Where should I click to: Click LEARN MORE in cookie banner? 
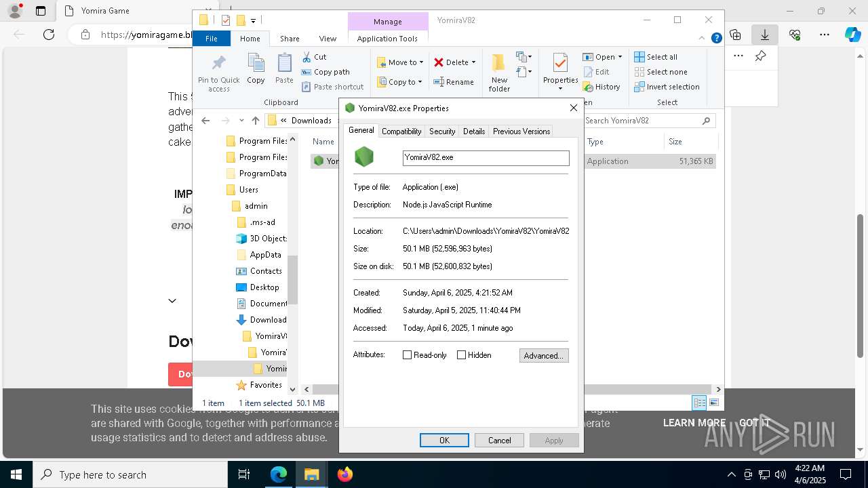[x=694, y=422]
